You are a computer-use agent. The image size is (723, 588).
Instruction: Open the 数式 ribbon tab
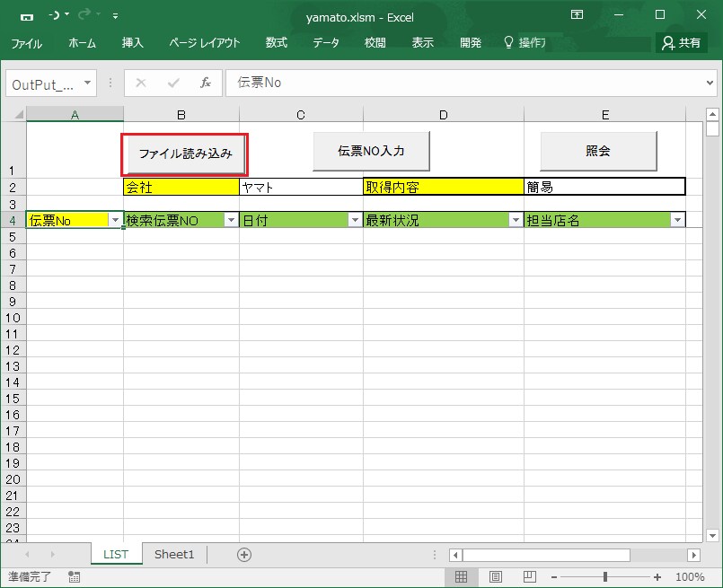(277, 43)
